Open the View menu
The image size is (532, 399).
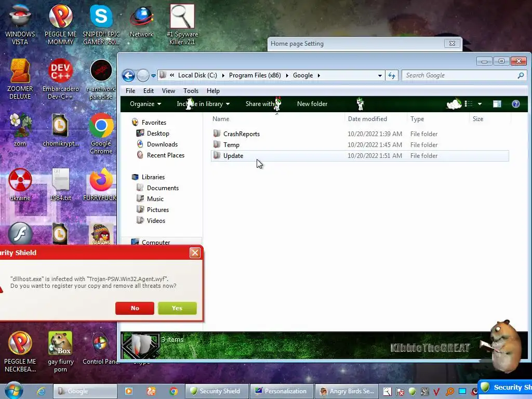point(168,91)
